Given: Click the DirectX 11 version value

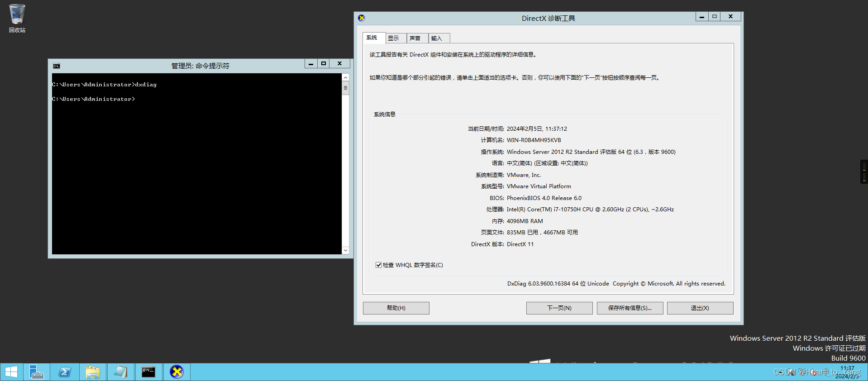Looking at the screenshot, I should tap(520, 244).
